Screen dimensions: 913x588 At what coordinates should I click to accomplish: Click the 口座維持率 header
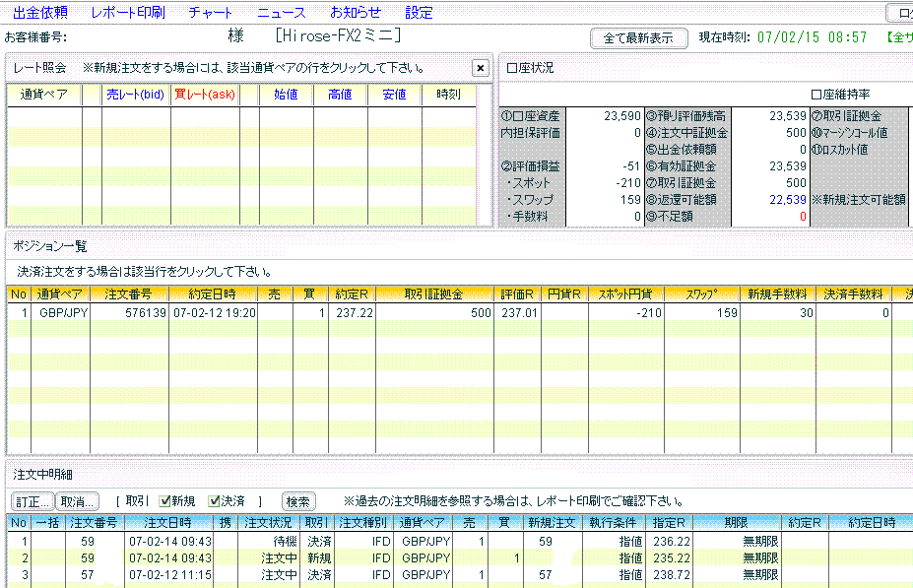841,95
